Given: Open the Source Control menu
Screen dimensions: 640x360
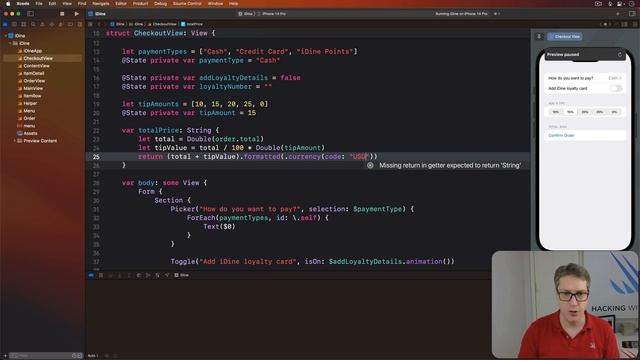Looking at the screenshot, I should (187, 3).
